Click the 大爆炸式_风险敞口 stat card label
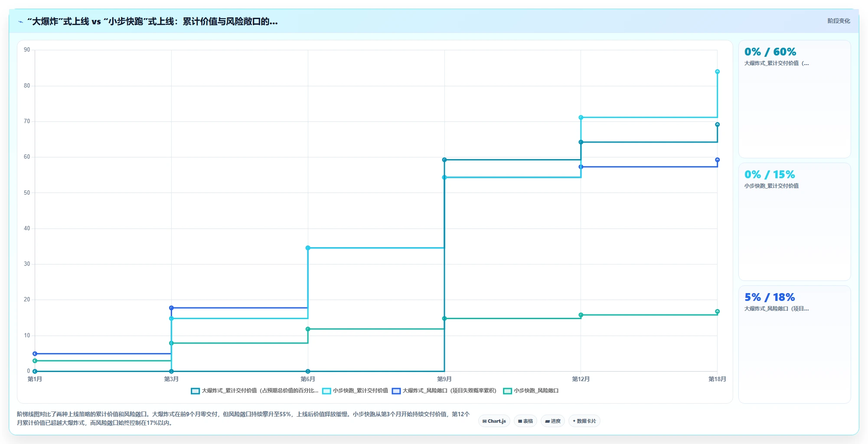This screenshot has height=444, width=868. click(777, 309)
